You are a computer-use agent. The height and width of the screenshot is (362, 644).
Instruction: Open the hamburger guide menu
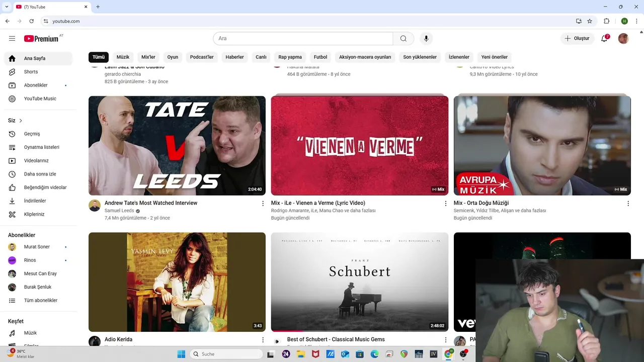click(12, 38)
